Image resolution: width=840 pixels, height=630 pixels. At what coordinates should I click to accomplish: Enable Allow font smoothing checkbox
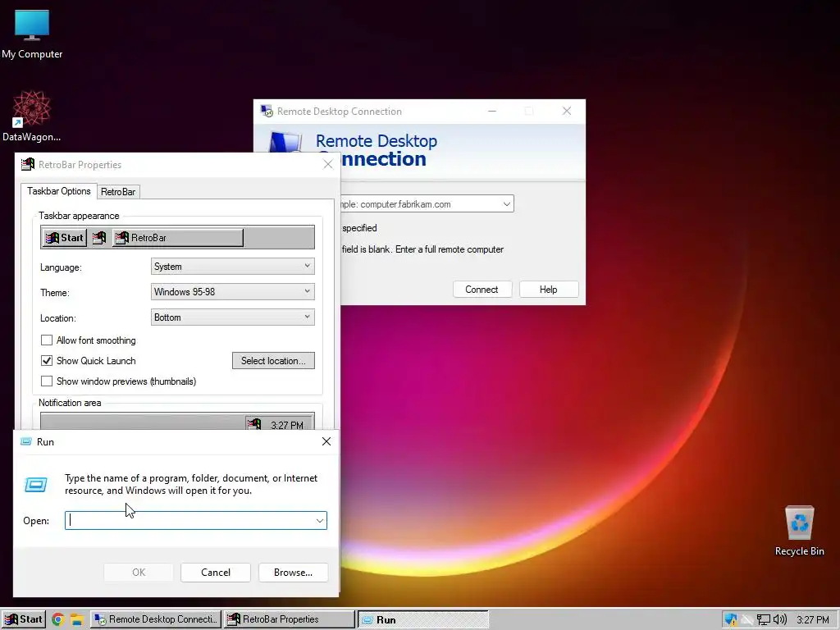47,340
